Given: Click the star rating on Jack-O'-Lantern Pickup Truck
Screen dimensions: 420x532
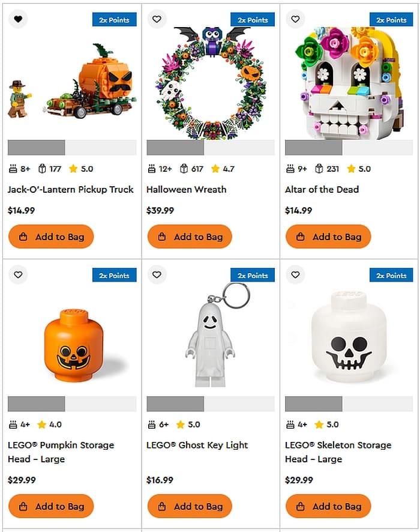Looking at the screenshot, I should (81, 169).
